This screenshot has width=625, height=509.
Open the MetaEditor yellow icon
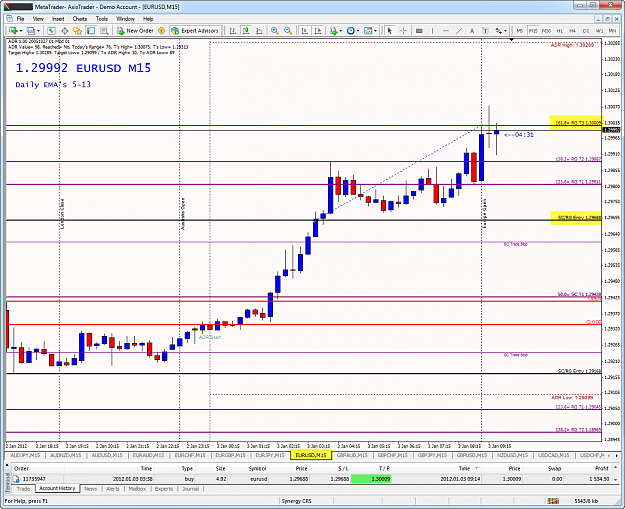tap(161, 31)
